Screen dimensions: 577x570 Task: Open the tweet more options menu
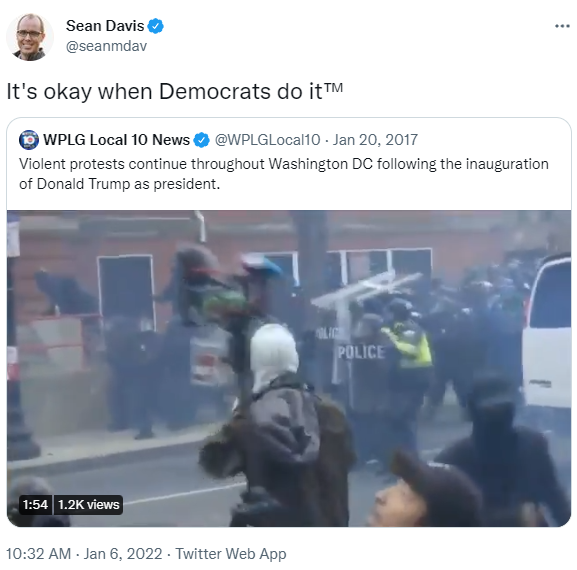click(x=562, y=26)
